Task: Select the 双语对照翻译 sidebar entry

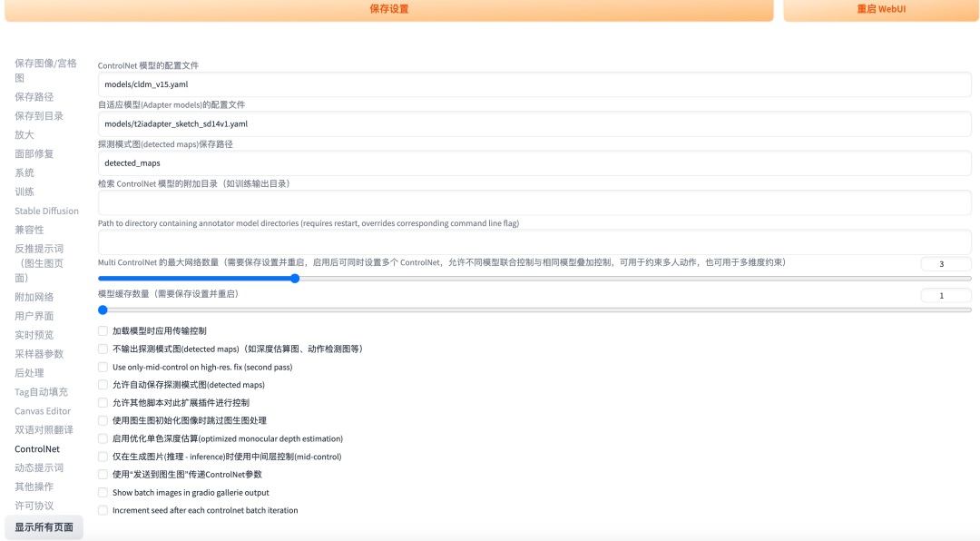Action: pos(41,429)
